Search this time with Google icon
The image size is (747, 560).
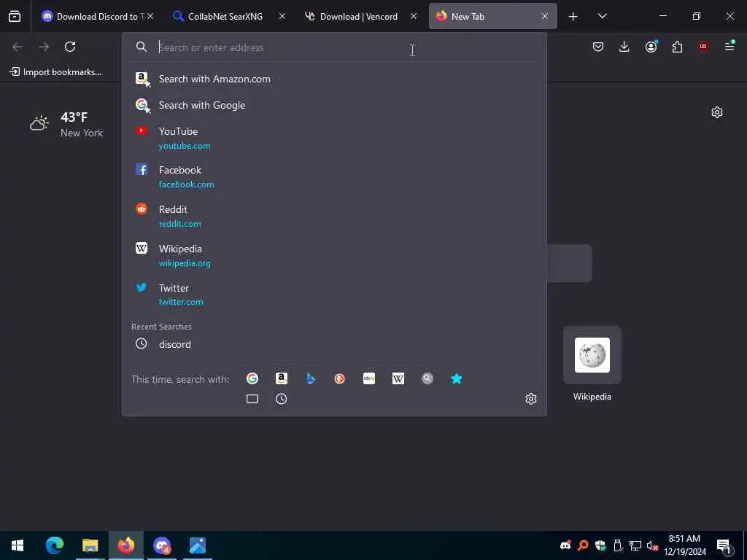(252, 378)
